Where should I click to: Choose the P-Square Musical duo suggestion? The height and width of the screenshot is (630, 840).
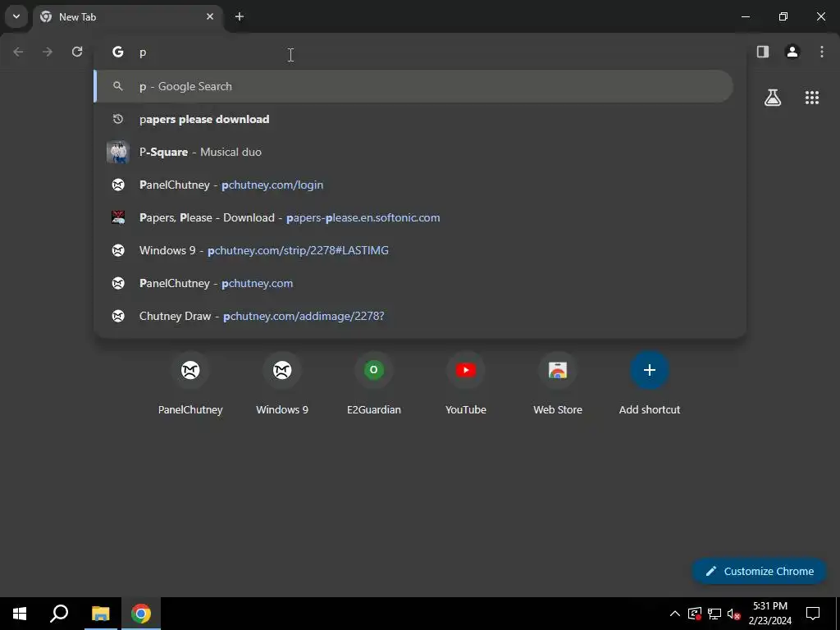coord(413,152)
